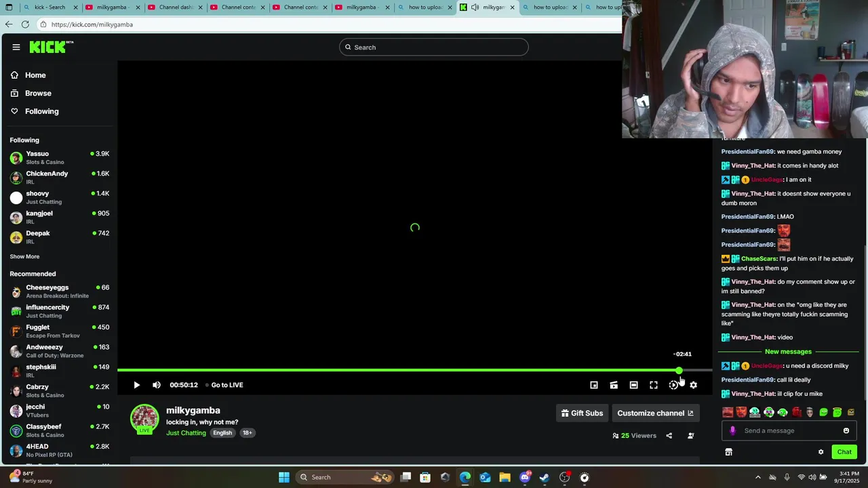Viewport: 868px width, 488px height.
Task: Click the English language tag
Action: coord(222,433)
